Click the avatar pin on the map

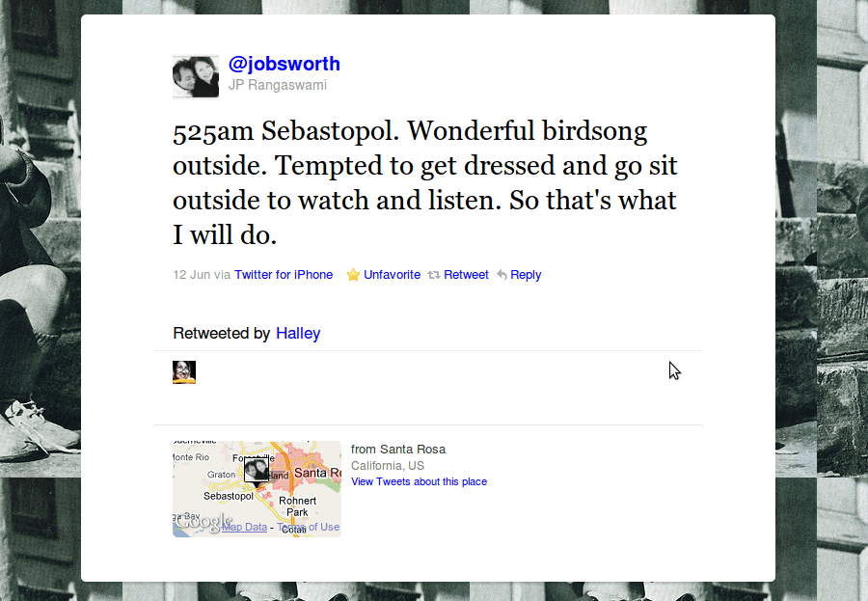pos(257,472)
